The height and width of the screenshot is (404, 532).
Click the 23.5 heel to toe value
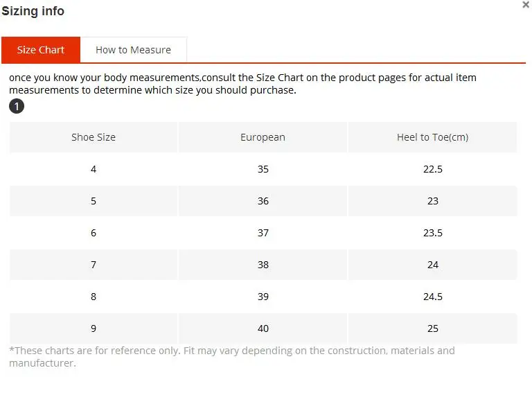click(432, 233)
